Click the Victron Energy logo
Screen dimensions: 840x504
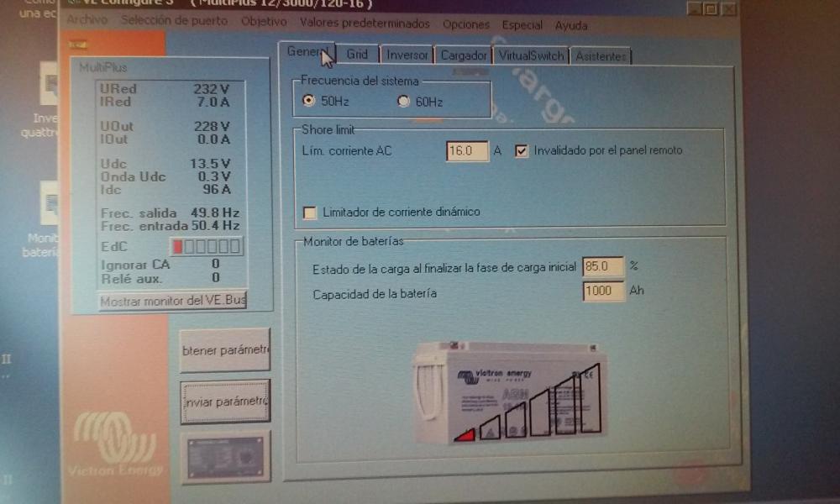point(115,444)
